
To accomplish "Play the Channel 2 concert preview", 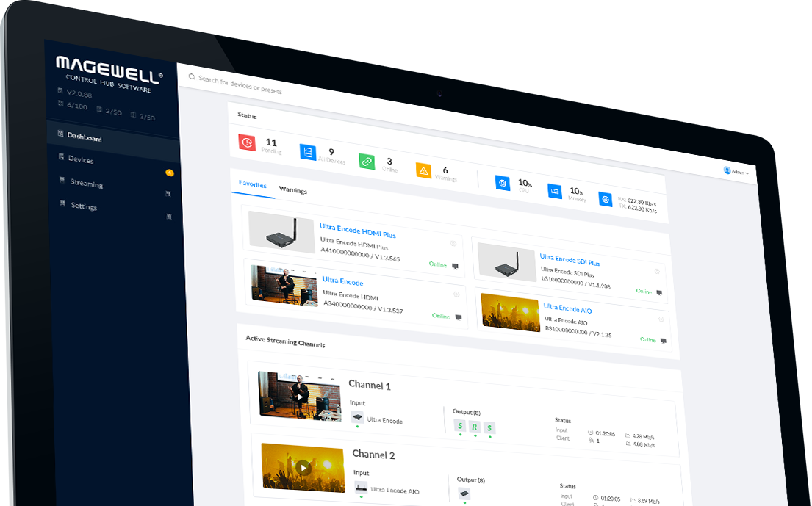I will (x=303, y=468).
